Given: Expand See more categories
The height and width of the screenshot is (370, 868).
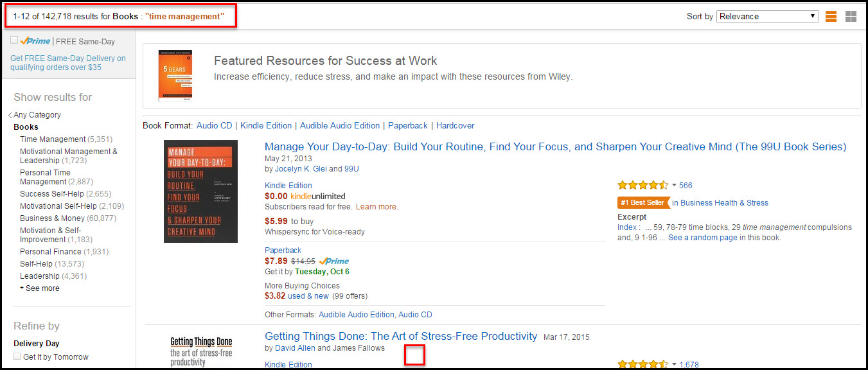Looking at the screenshot, I should [x=40, y=288].
